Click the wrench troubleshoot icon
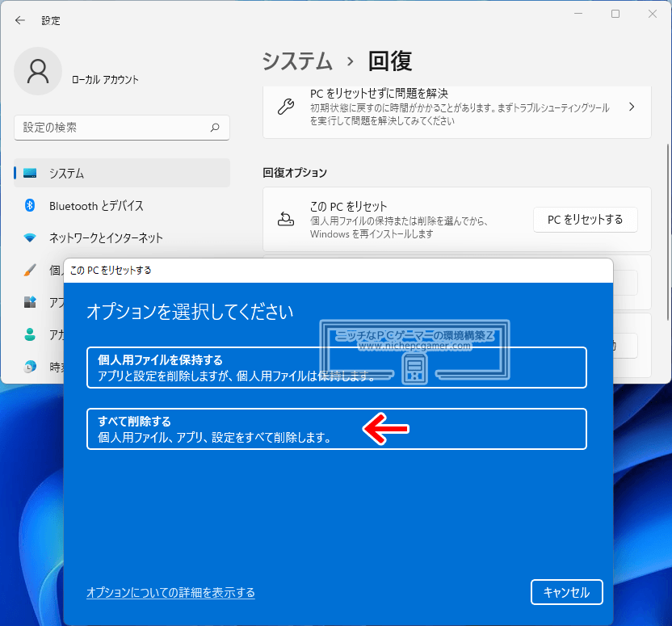672x626 pixels. 286,107
